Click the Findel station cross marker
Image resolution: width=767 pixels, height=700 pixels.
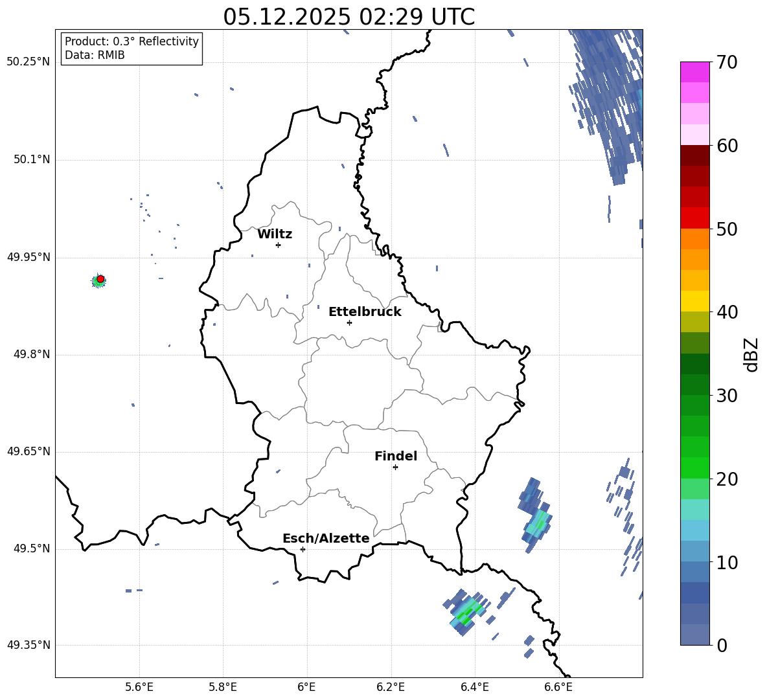pos(395,467)
